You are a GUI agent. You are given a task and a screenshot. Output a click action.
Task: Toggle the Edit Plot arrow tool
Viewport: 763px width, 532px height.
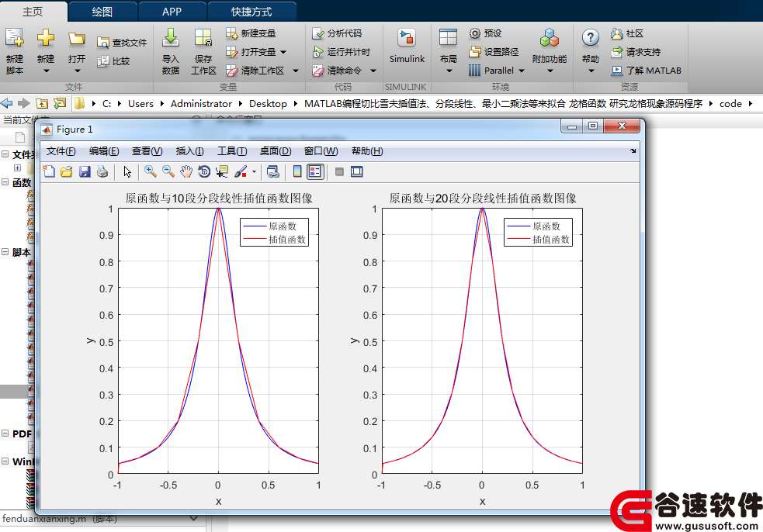click(127, 171)
